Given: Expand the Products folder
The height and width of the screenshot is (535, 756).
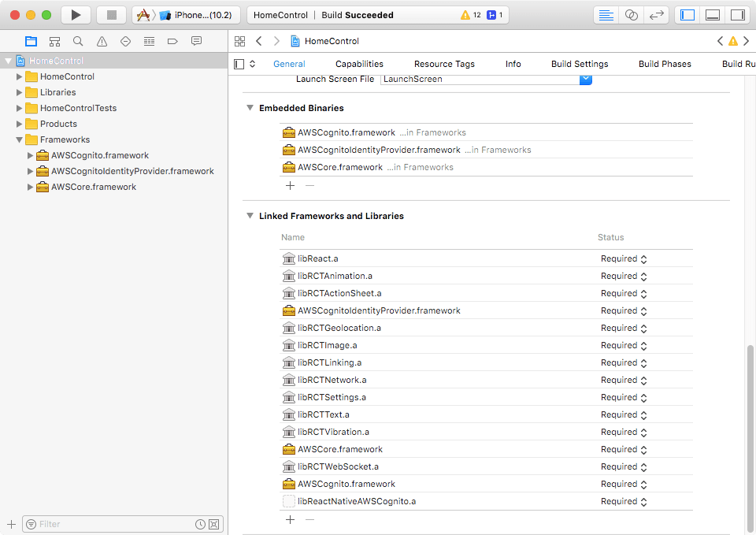Looking at the screenshot, I should pos(19,124).
